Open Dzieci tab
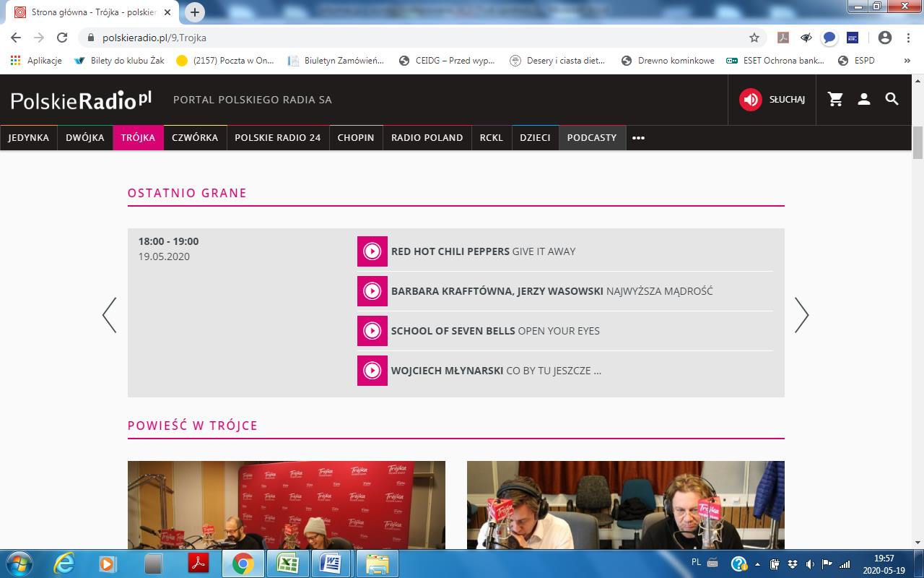The width and height of the screenshot is (924, 578). coord(536,137)
